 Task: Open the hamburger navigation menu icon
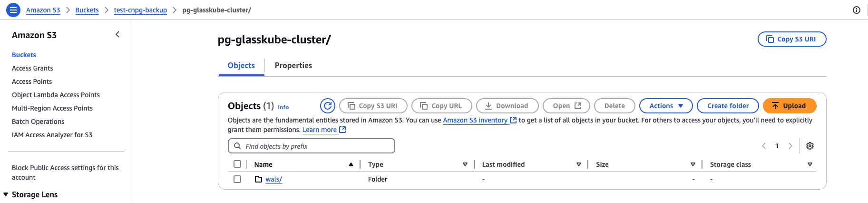coord(13,10)
